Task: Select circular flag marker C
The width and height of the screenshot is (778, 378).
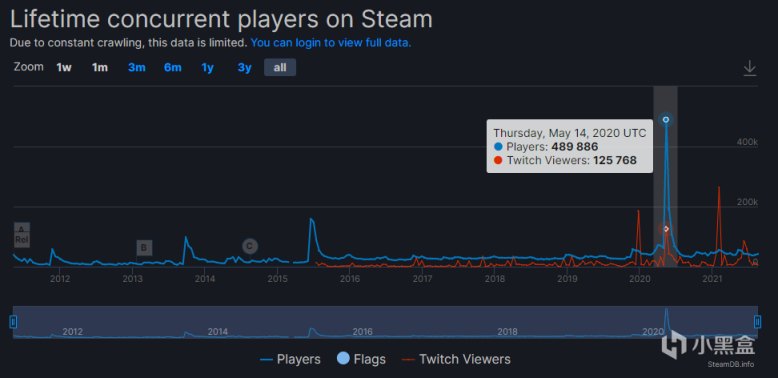Action: [250, 246]
